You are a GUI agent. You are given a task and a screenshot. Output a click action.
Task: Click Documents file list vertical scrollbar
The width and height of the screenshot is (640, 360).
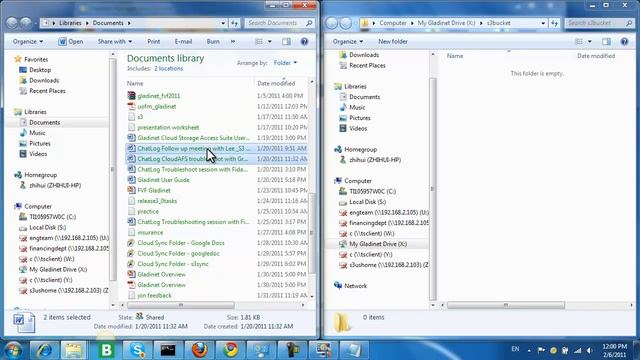tap(312, 233)
